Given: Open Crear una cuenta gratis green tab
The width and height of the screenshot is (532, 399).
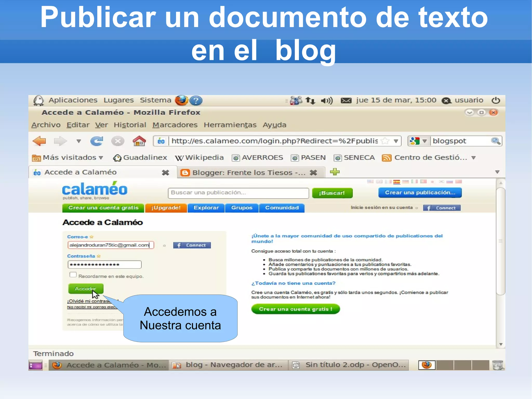Looking at the screenshot, I should pos(103,208).
